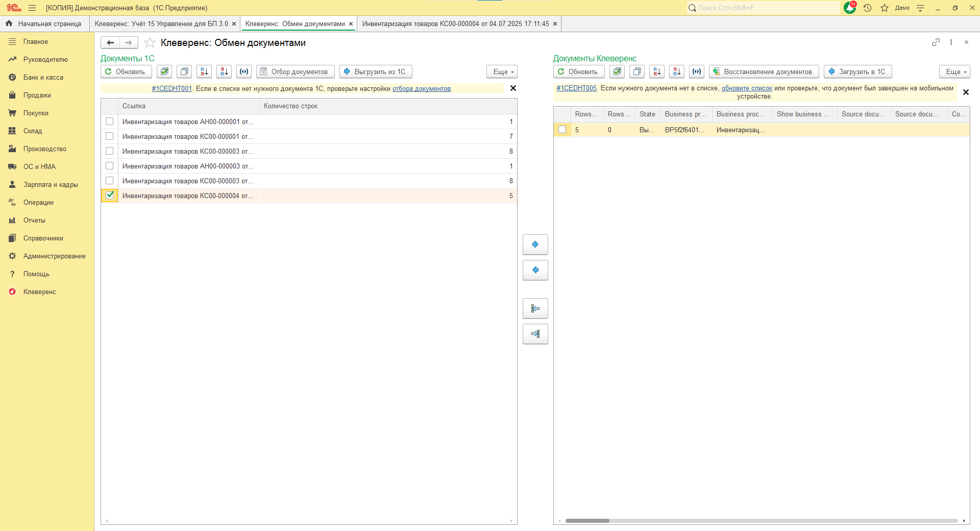Open history clock icon in title bar
Screen dimensions: 980x531
(867, 8)
